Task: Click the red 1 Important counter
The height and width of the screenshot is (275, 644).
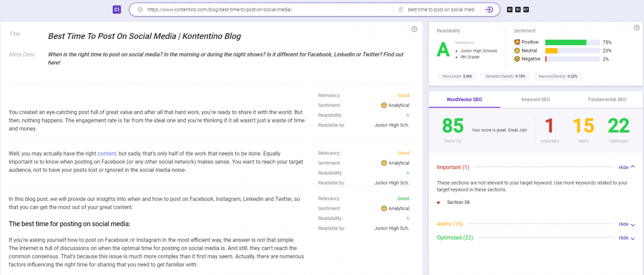Action: pyautogui.click(x=549, y=126)
